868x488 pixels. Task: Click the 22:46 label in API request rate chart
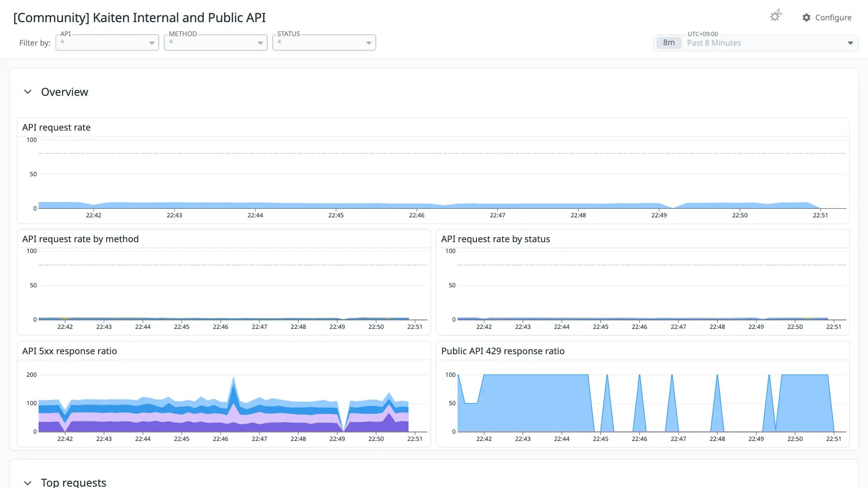pos(416,215)
